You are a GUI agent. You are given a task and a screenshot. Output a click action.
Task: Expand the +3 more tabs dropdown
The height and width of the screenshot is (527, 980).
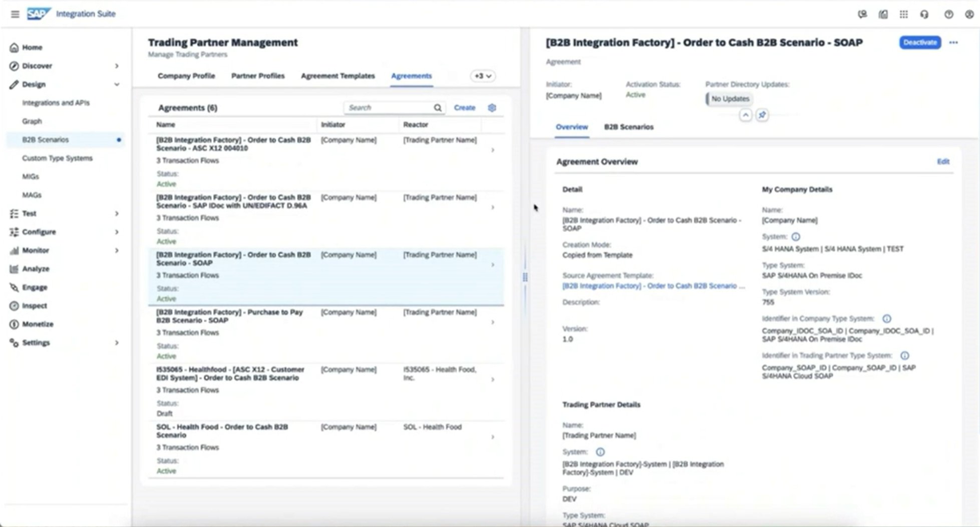483,76
